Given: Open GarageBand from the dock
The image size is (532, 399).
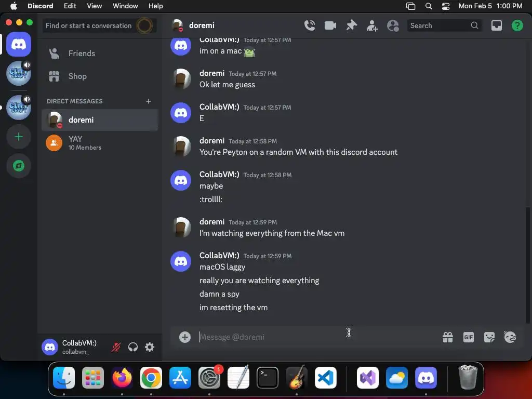Looking at the screenshot, I should (297, 378).
